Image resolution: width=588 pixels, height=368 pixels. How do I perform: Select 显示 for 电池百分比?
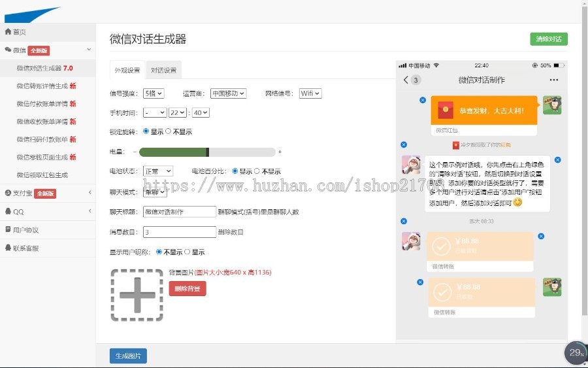coord(235,171)
